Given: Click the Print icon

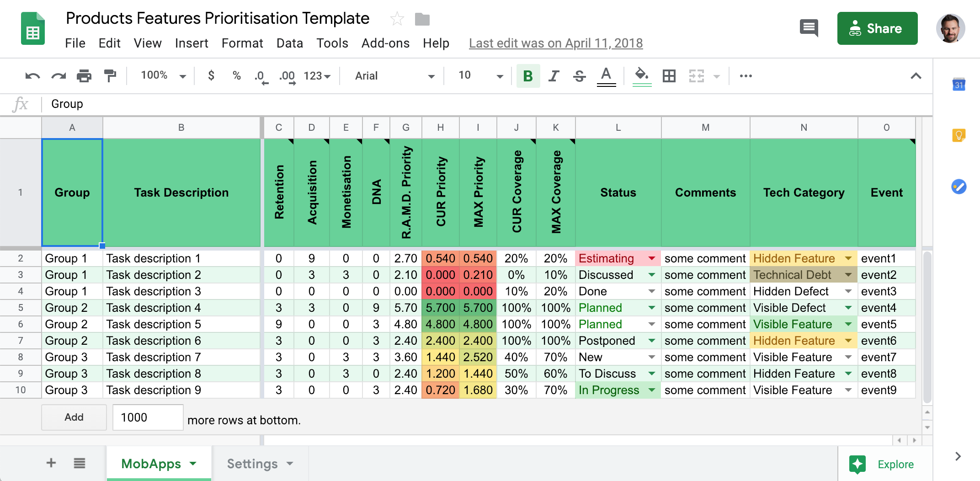Looking at the screenshot, I should tap(84, 76).
